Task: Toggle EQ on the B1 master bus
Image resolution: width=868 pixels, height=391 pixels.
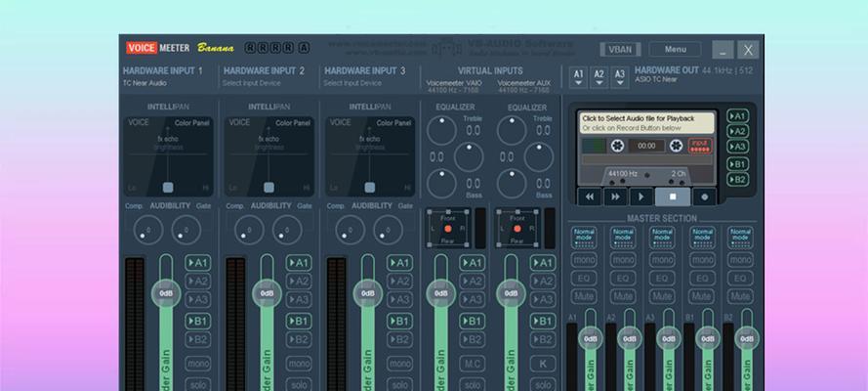Action: coord(702,278)
